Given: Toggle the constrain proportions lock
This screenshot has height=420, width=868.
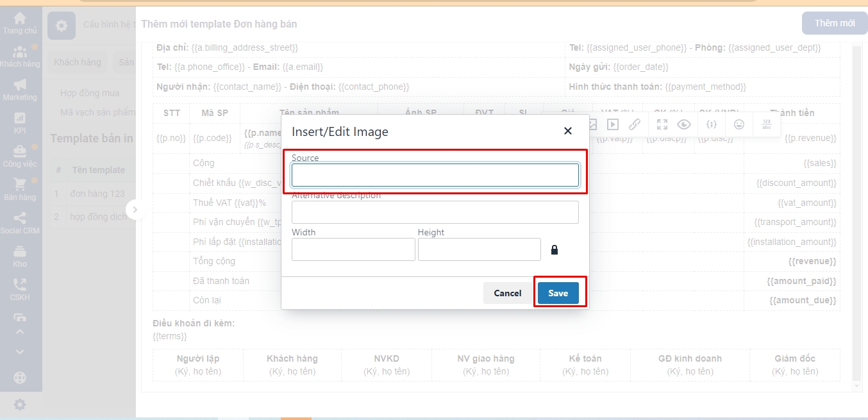Looking at the screenshot, I should tap(555, 249).
